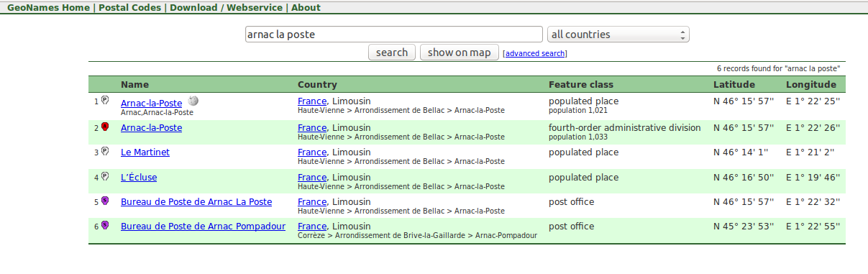Screen dimensions: 868x274
Task: Open the advanced search link
Action: point(535,54)
